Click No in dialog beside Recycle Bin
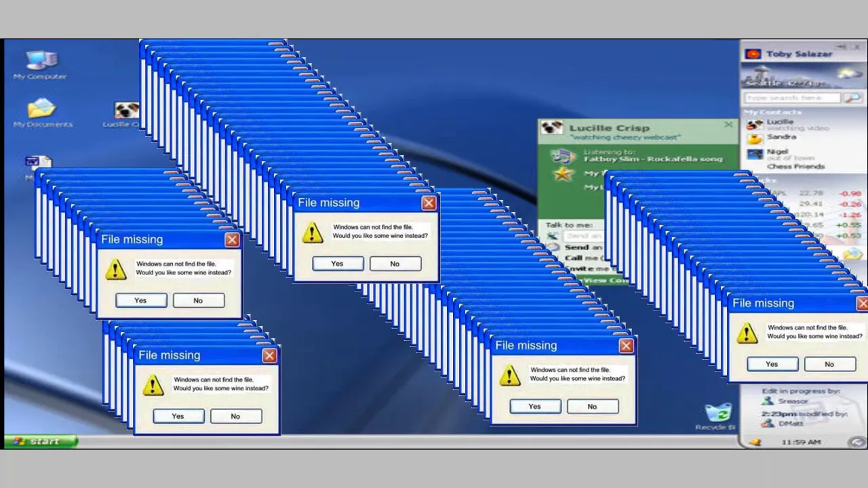Screen dimensions: 868x488 pos(592,407)
